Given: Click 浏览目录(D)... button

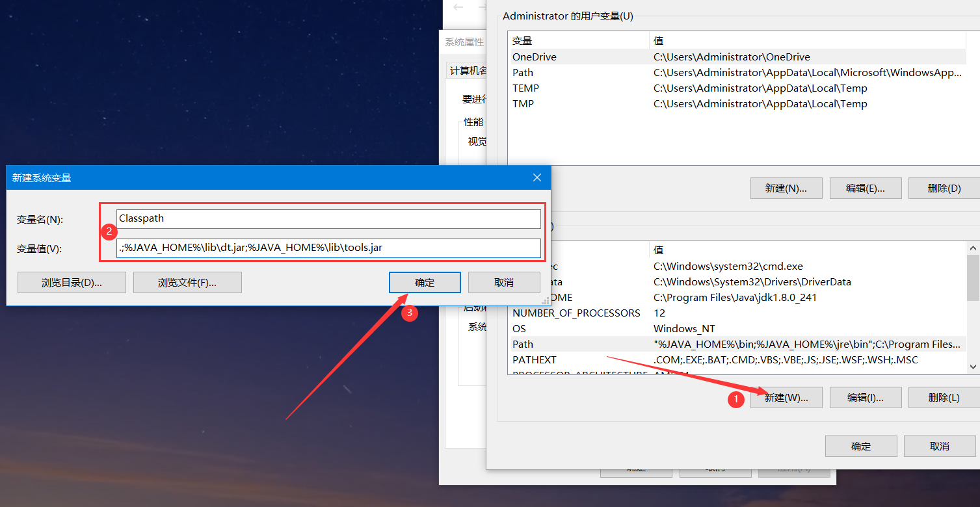Looking at the screenshot, I should click(72, 283).
